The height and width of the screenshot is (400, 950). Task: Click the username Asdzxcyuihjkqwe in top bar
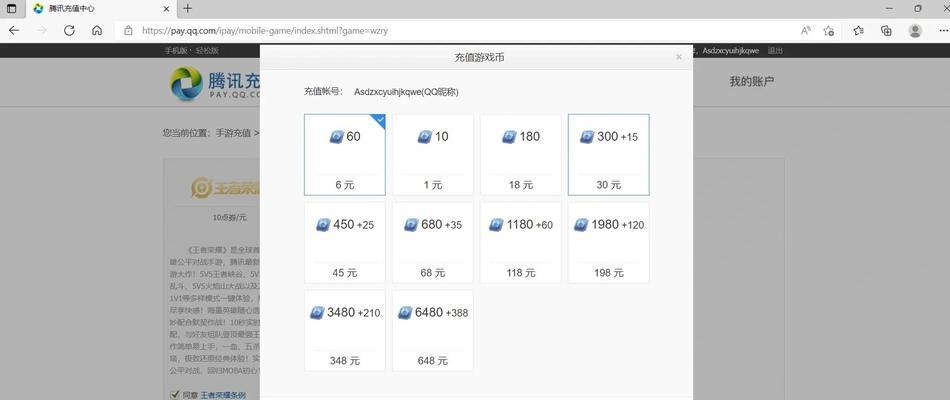(731, 51)
